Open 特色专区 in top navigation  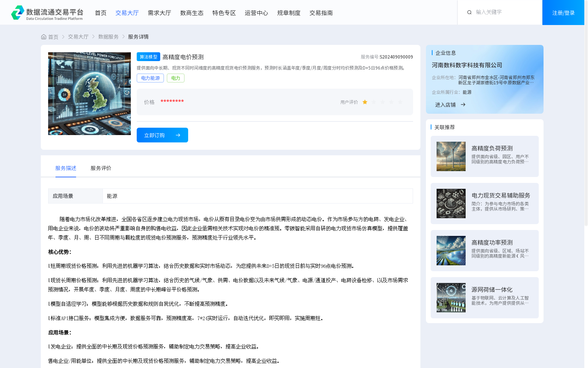pyautogui.click(x=224, y=13)
